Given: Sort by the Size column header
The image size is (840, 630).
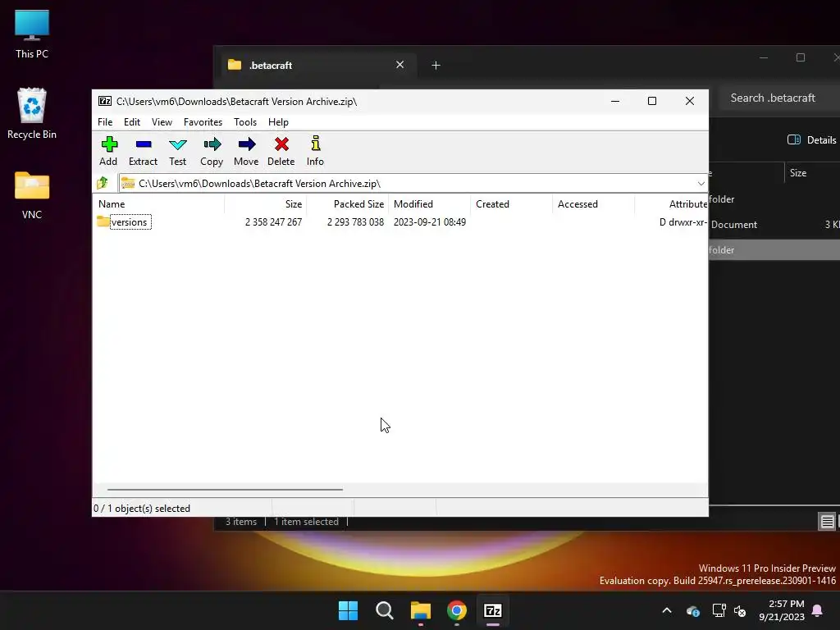Looking at the screenshot, I should 265,204.
